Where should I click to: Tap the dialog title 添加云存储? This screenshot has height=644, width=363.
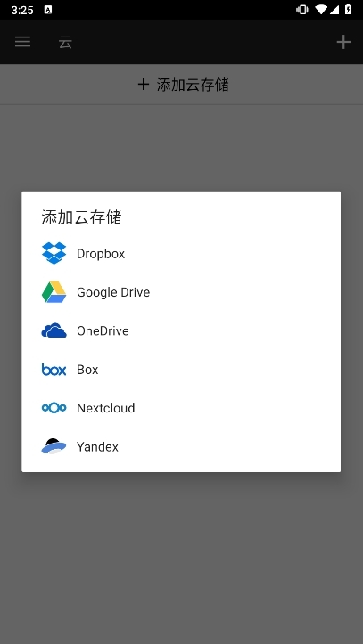point(81,217)
